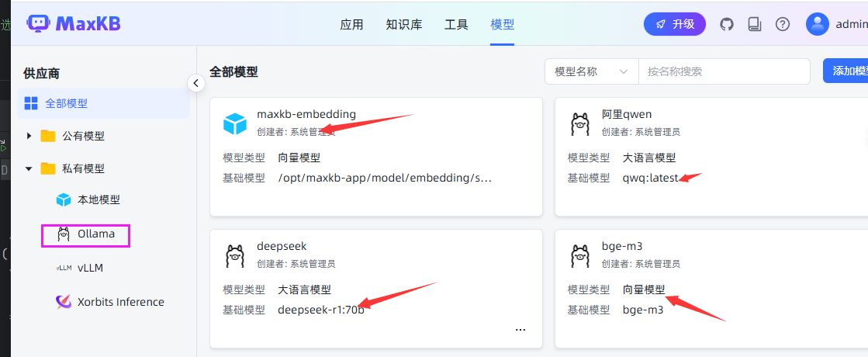Switch to the 应用 tab
This screenshot has width=868, height=357.
351,24
